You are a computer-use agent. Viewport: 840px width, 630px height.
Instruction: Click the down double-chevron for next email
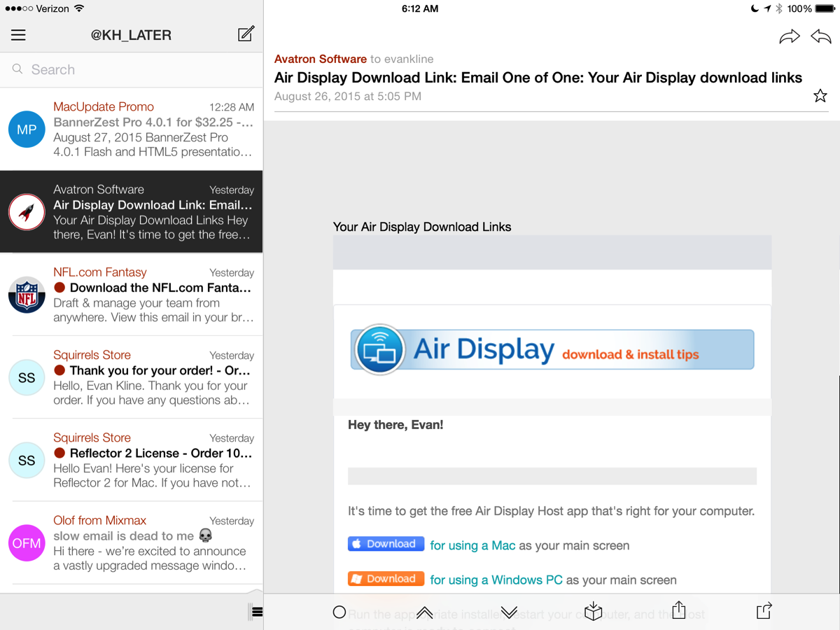coord(508,611)
